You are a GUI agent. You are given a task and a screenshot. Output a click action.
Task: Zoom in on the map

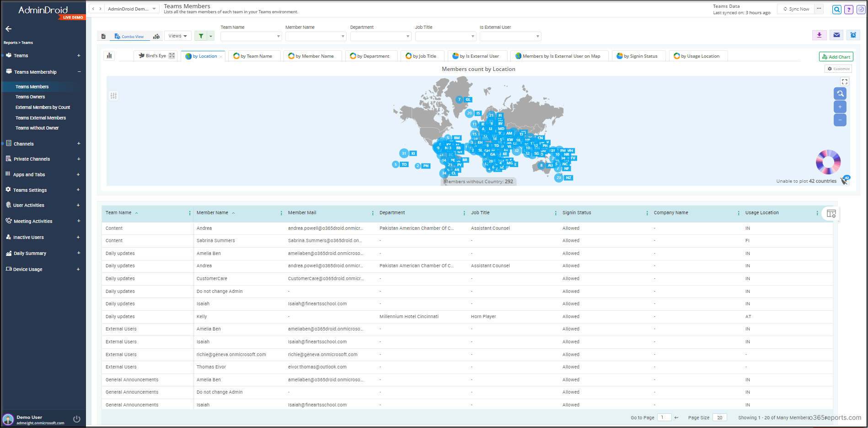point(840,107)
